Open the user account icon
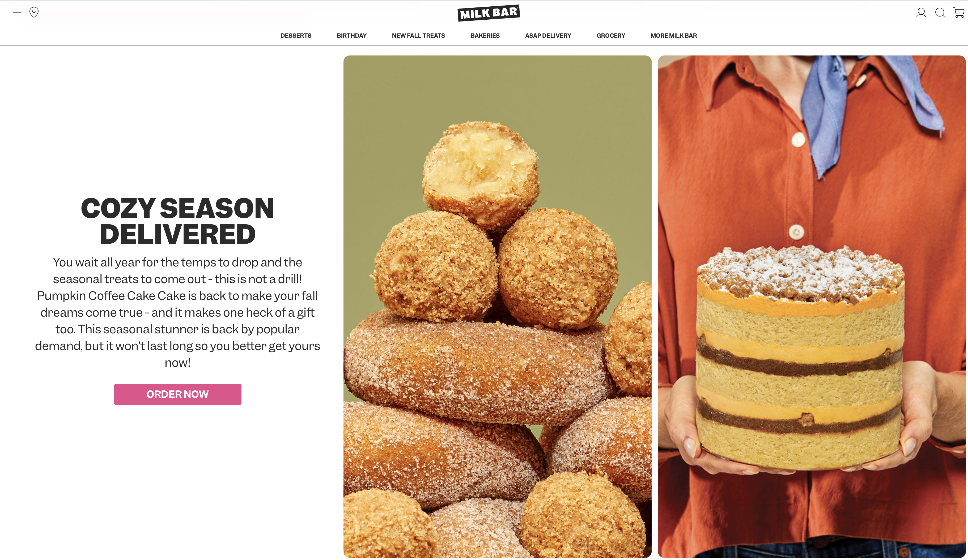Viewport: 968px width, 560px height. click(921, 13)
